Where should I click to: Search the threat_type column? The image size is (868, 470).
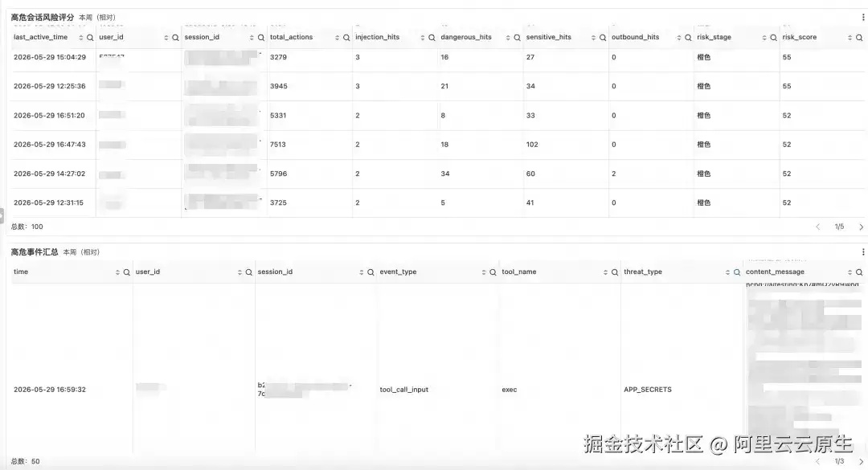pos(737,272)
